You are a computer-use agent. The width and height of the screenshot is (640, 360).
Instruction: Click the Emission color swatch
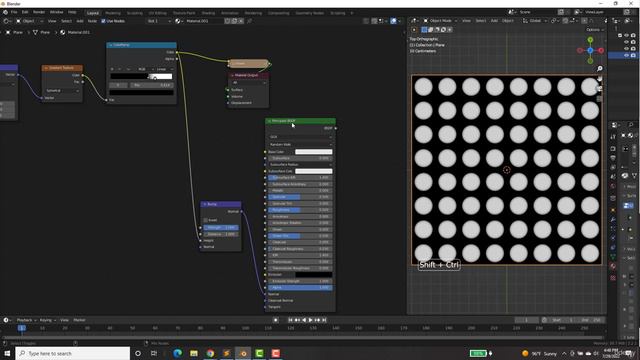coord(313,275)
